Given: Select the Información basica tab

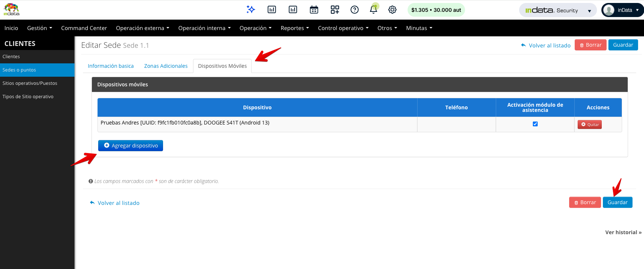Looking at the screenshot, I should tap(110, 66).
